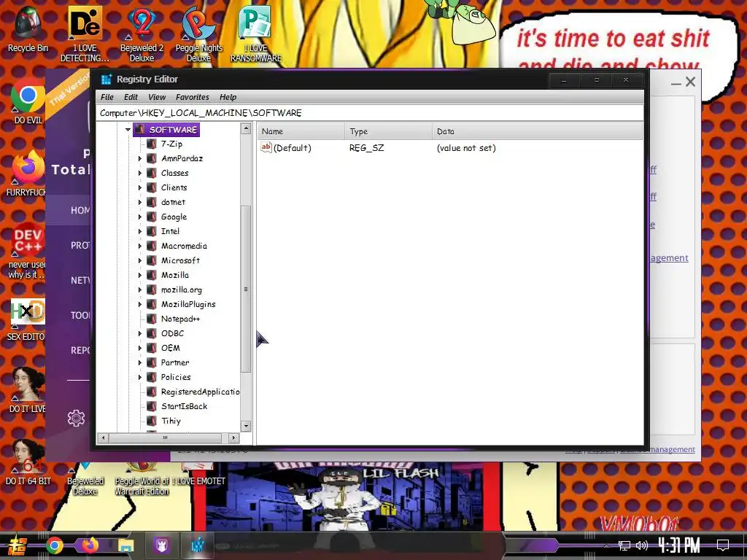The image size is (747, 560).
Task: Expand the Classes key
Action: tap(140, 174)
